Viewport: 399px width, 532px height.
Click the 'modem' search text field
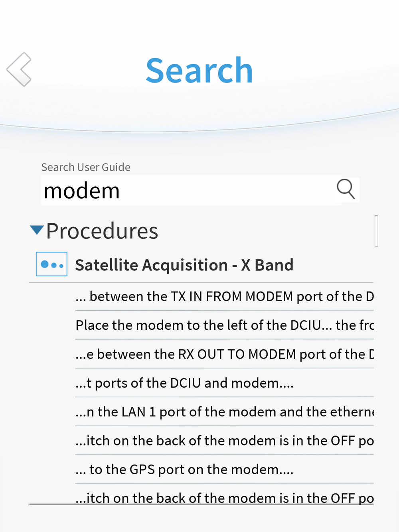(x=191, y=190)
